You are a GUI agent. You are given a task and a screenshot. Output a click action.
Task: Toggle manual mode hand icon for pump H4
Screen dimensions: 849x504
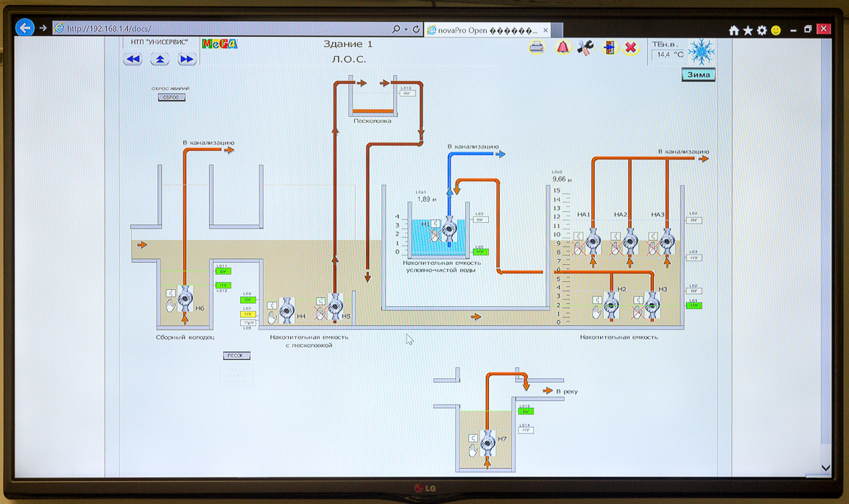272,318
